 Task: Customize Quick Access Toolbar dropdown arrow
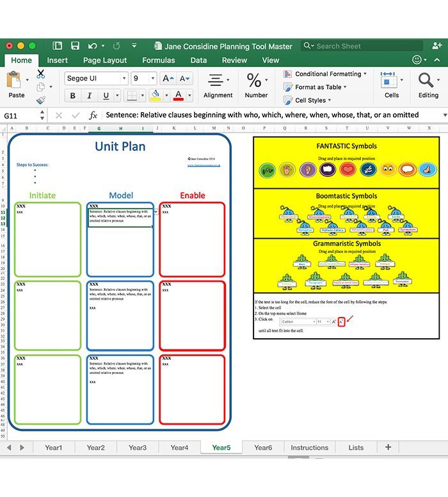click(x=134, y=46)
